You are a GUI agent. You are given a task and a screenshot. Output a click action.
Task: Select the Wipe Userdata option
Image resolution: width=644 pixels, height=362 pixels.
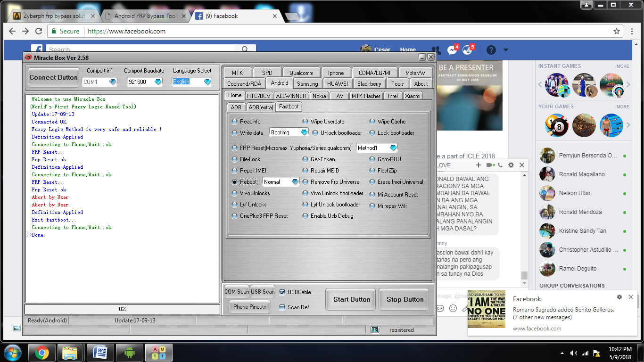coord(305,122)
